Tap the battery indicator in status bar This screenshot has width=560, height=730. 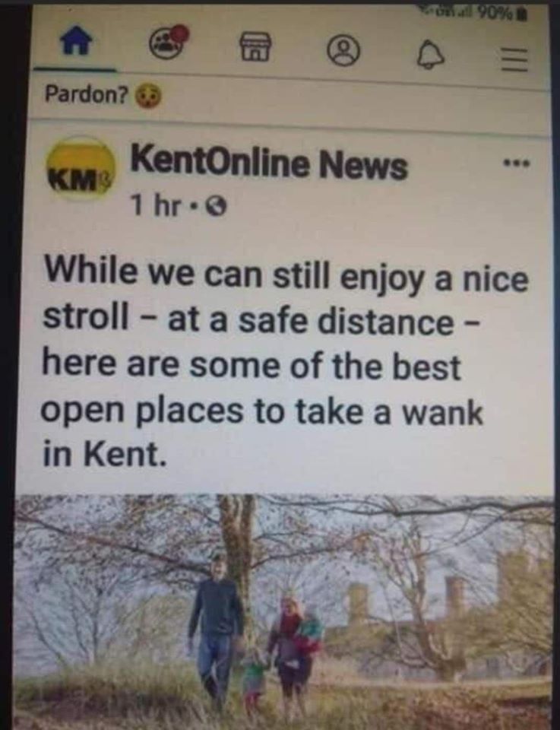[x=522, y=13]
